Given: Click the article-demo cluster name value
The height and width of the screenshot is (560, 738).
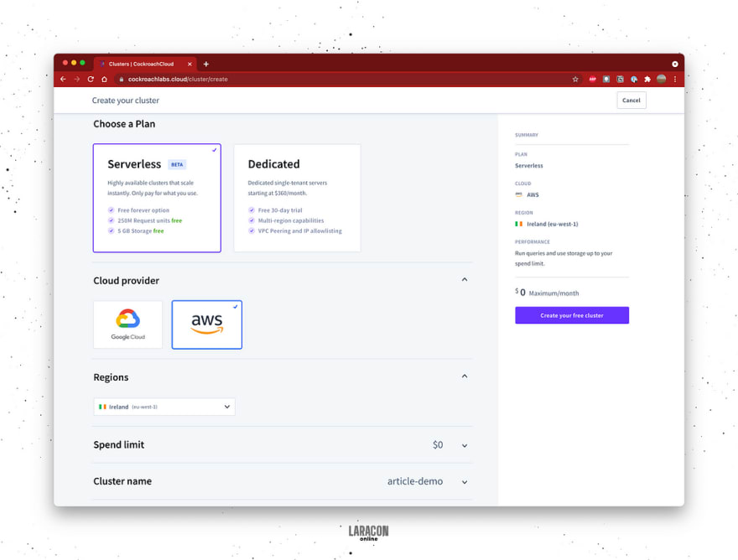Looking at the screenshot, I should click(x=414, y=481).
